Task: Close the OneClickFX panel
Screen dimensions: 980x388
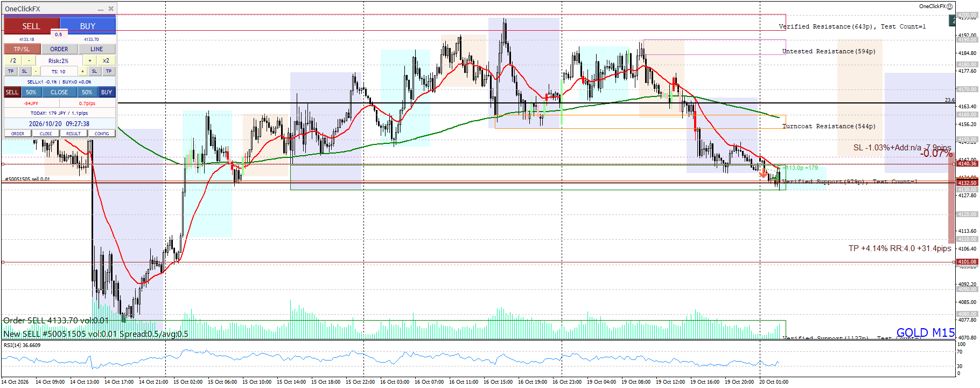Action: point(111,9)
